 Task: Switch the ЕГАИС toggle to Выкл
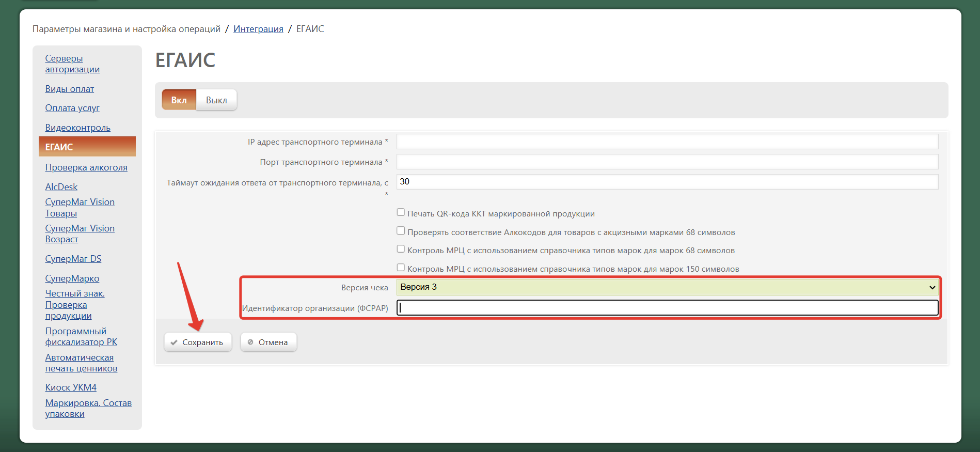pos(216,100)
